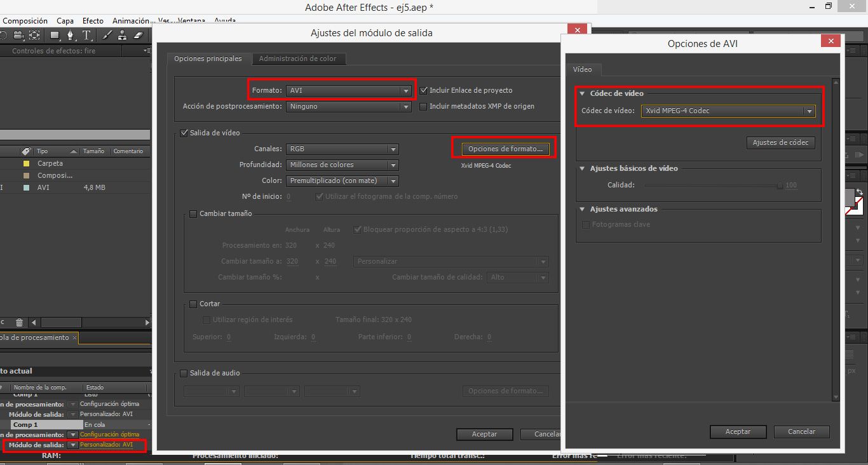Viewport: 868px width, 465px height.
Task: Click Aceptar in output module dialog
Action: point(485,434)
